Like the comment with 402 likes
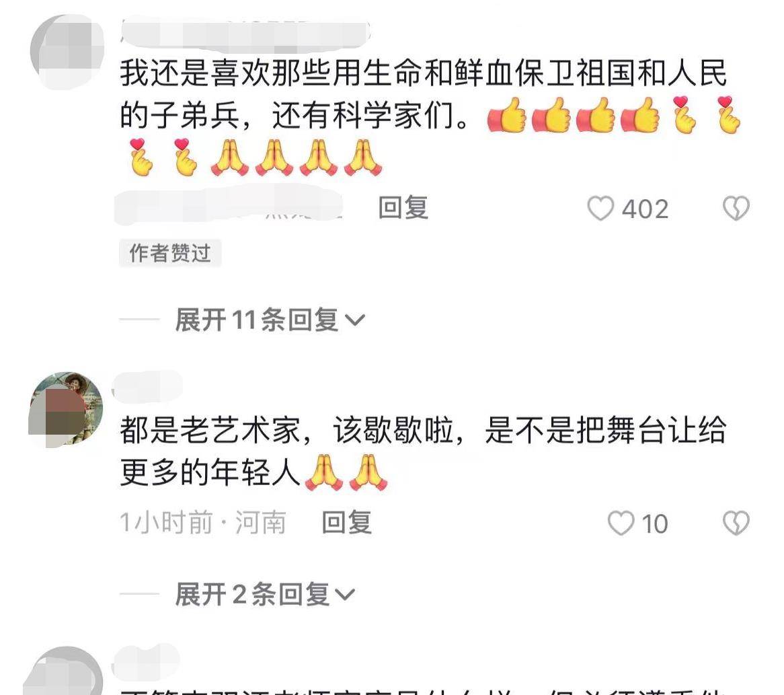Viewport: 784px width, 695px height. click(x=600, y=208)
